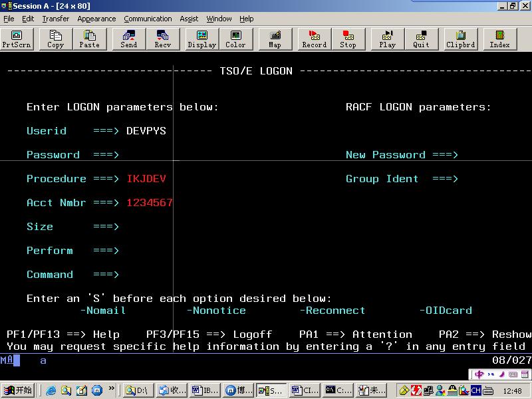Open the Communication menu
The width and height of the screenshot is (532, 399).
pyautogui.click(x=148, y=19)
